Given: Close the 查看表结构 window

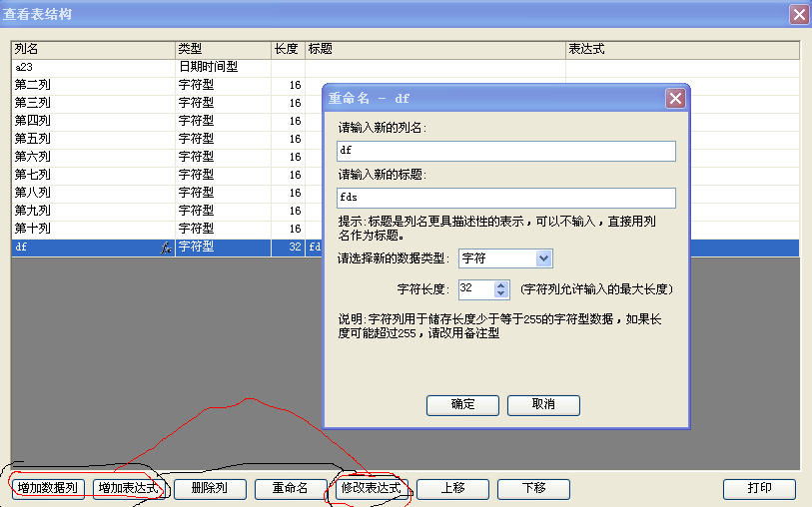Looking at the screenshot, I should [799, 14].
